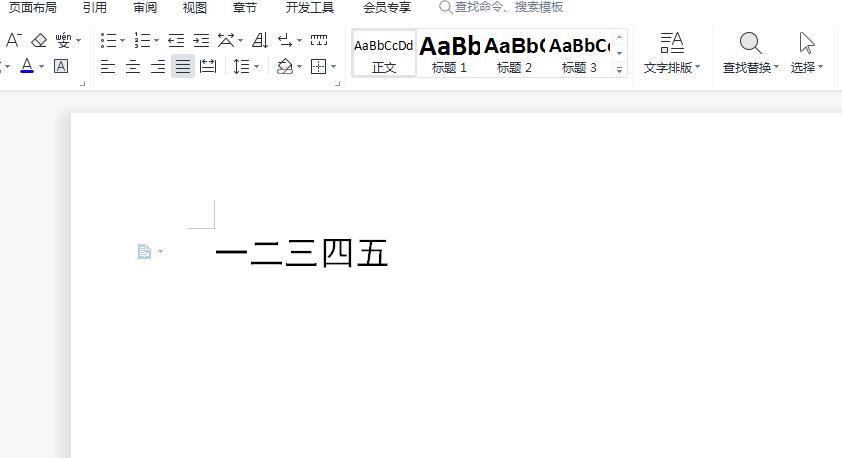Screen dimensions: 842x458
Task: Open the Chinese layout options icon
Action: [226, 40]
